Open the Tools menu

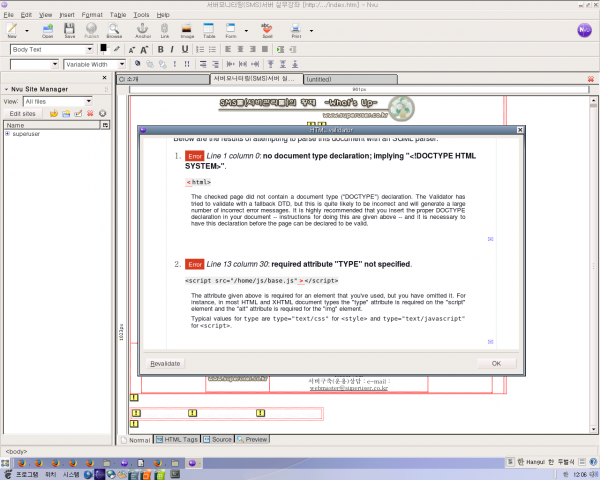pos(141,15)
